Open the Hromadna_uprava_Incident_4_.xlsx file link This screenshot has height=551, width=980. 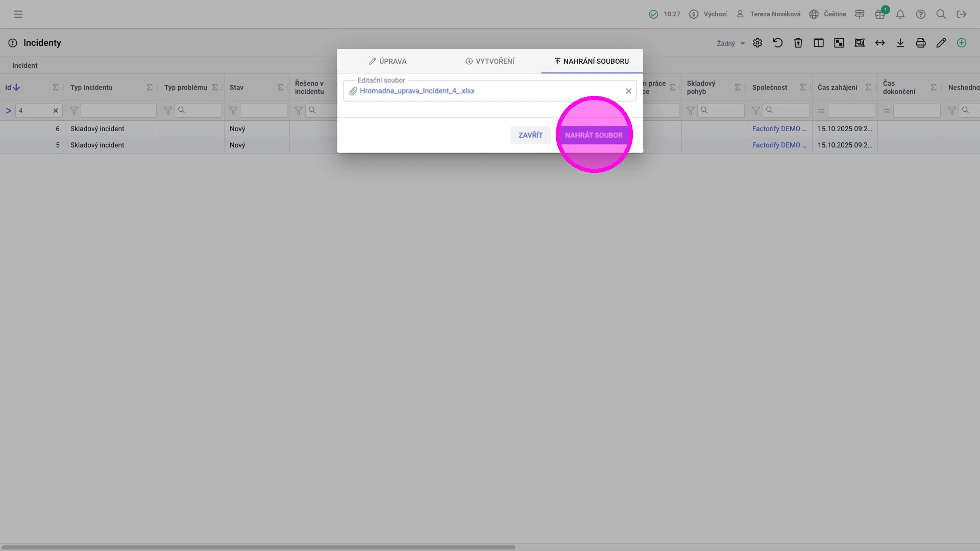point(417,91)
